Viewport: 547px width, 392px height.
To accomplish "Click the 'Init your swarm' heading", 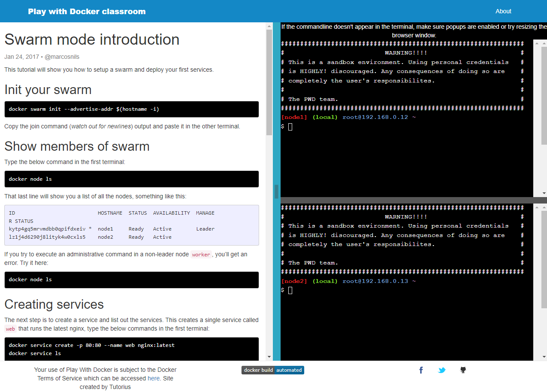I will tap(48, 90).
